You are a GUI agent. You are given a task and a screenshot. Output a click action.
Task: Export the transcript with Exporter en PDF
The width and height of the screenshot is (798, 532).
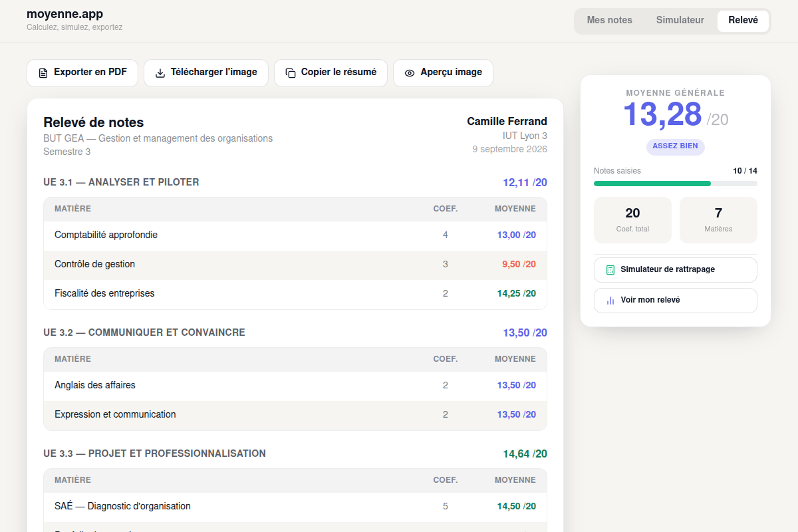click(x=82, y=73)
